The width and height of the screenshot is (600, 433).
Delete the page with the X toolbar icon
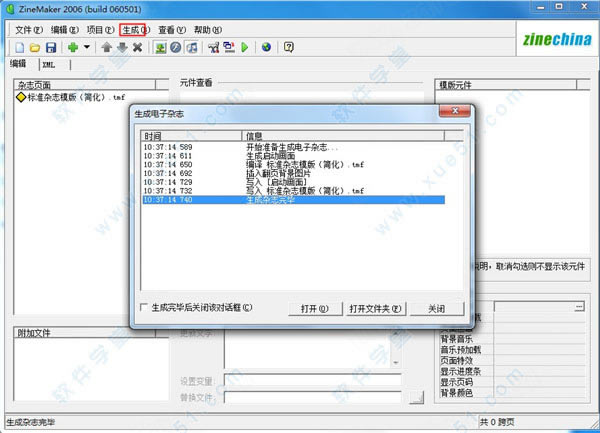[x=137, y=47]
